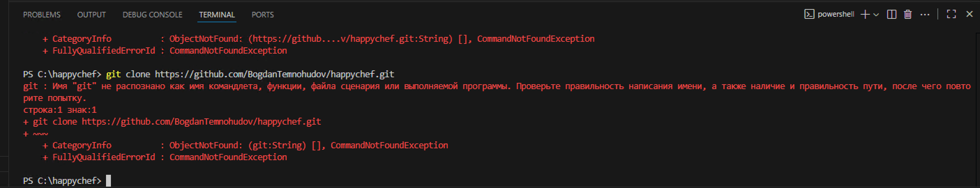This screenshot has width=980, height=188.
Task: Switch to the PROBLEMS tab
Action: pyautogui.click(x=42, y=15)
